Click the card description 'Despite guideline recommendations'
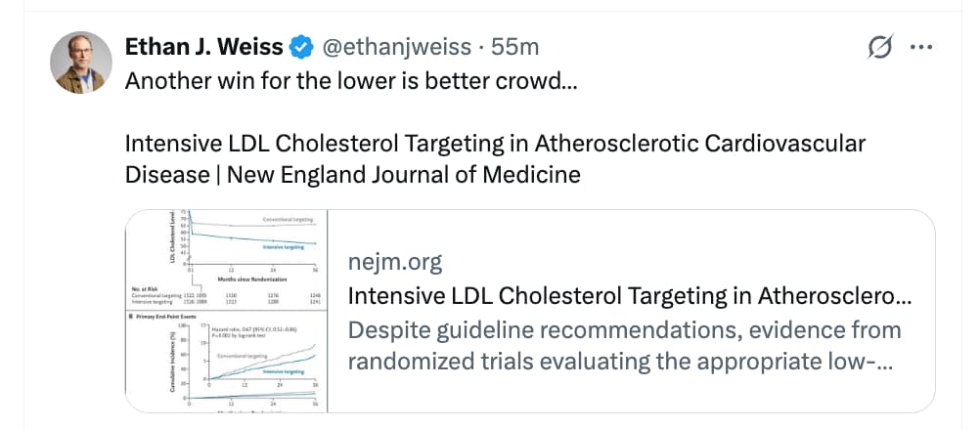This screenshot has width=980, height=430. click(x=624, y=330)
